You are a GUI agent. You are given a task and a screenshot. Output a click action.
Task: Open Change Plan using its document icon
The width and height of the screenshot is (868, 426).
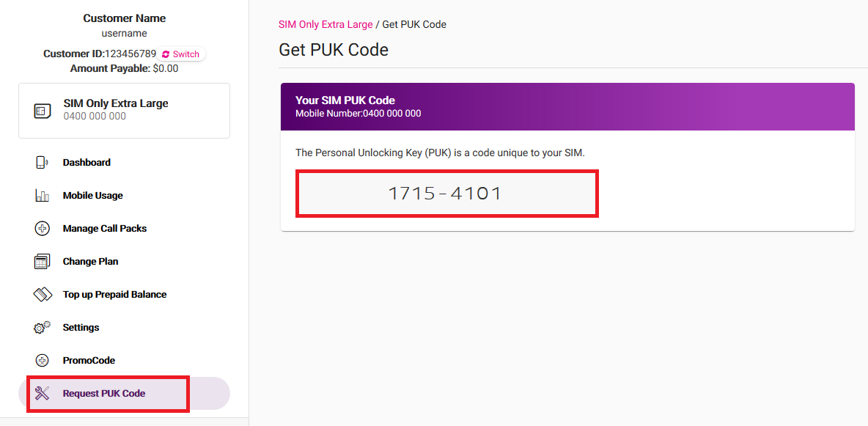point(43,261)
